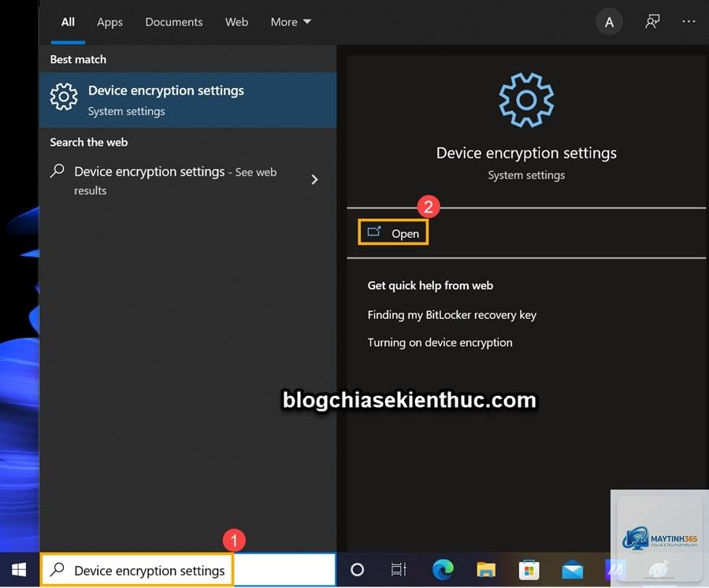Open Mail app from taskbar

[x=572, y=570]
